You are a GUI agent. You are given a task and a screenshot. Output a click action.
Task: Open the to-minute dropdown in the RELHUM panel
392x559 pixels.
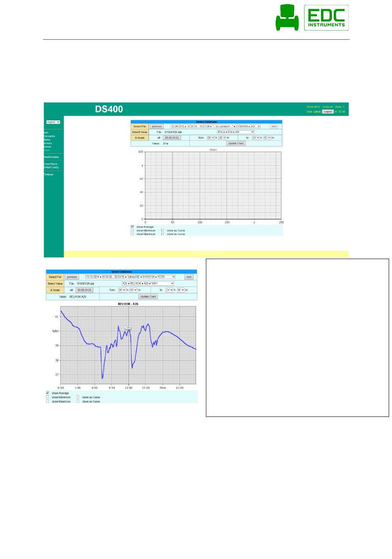(x=181, y=290)
